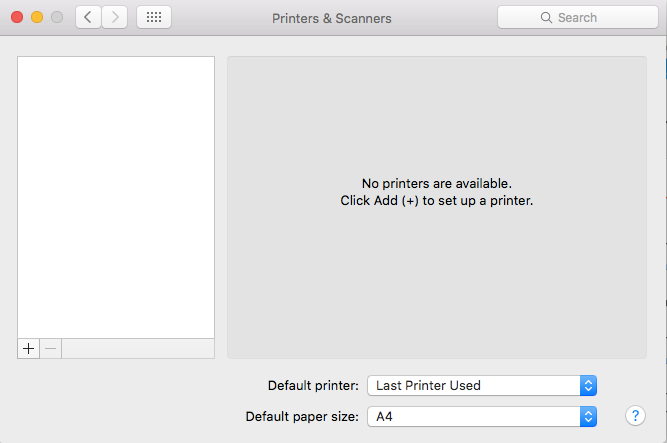Focus the Search text field

coord(578,17)
